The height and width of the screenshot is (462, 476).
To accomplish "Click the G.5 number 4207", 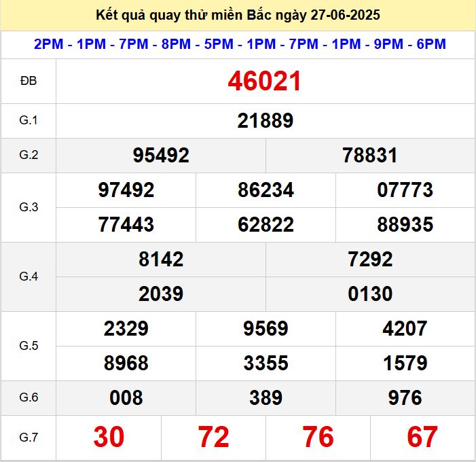I will (x=405, y=328).
